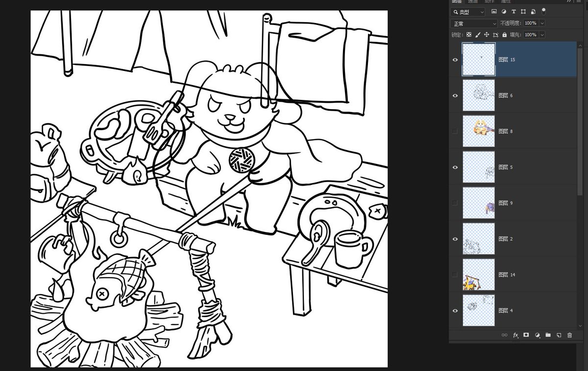588x371 pixels.
Task: Select thumbnail of 图层 5
Action: [x=479, y=167]
